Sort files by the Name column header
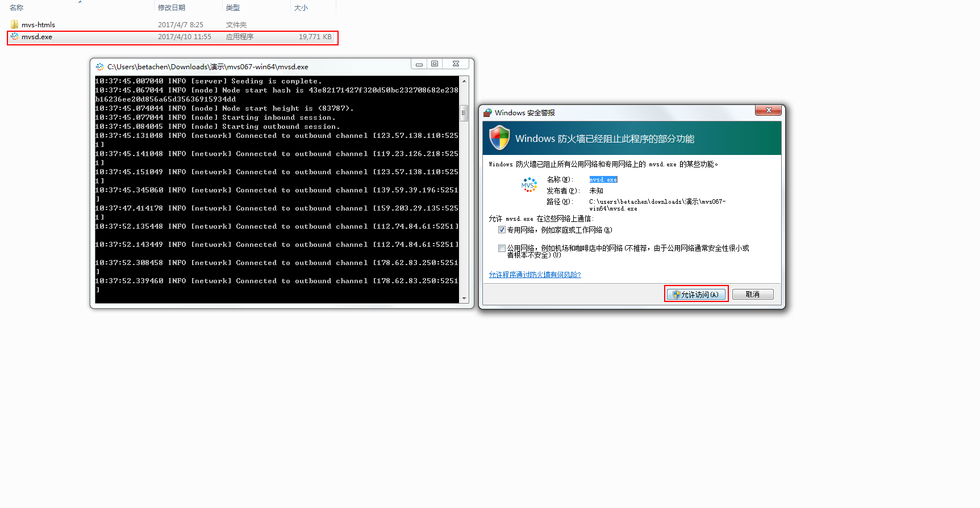The image size is (980, 508). (16, 7)
